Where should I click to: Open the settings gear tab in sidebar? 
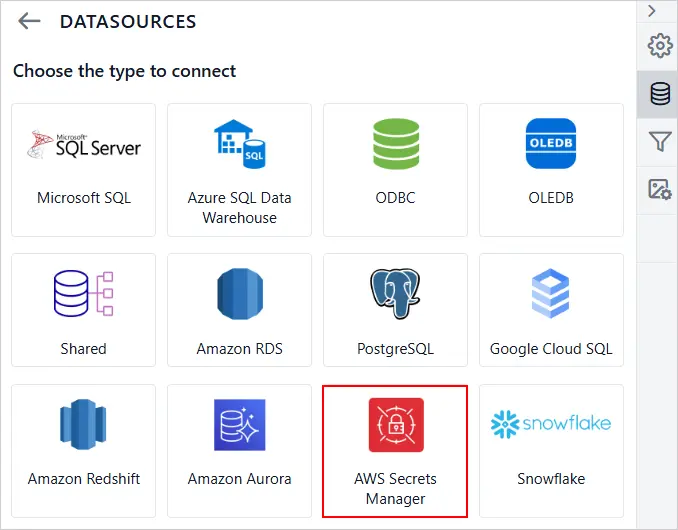[x=659, y=46]
